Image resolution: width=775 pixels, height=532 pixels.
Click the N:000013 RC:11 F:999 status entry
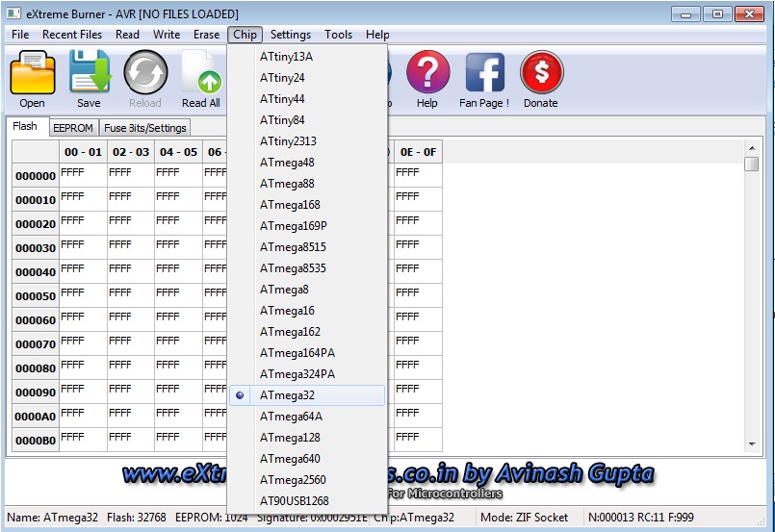coord(641,518)
